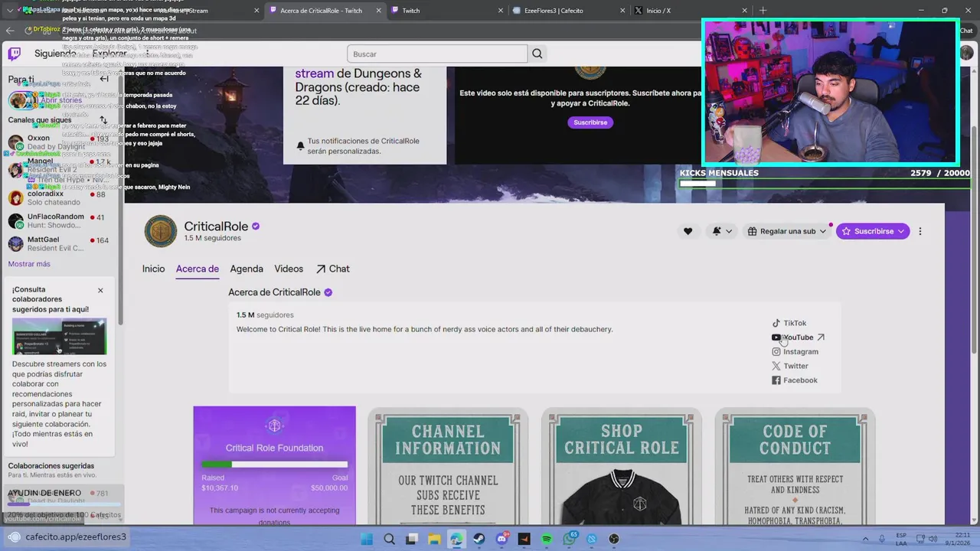Open Discord from the taskbar
980x551 pixels.
tap(502, 539)
